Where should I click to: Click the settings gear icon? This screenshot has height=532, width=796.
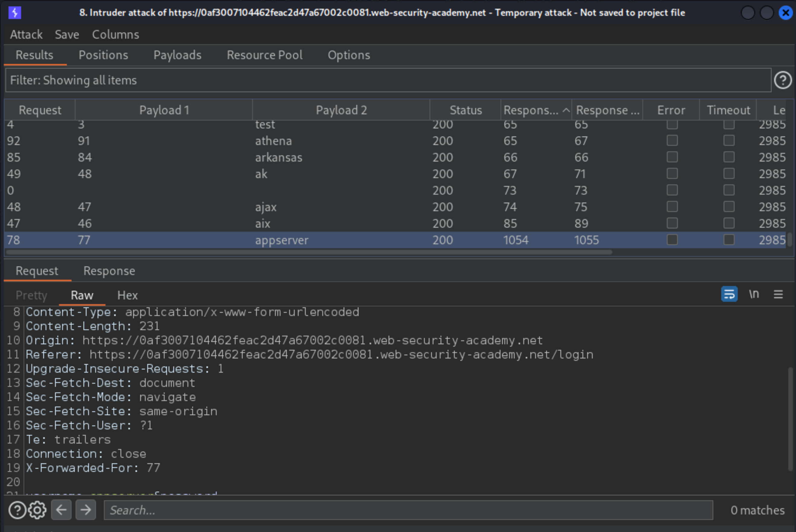click(x=37, y=509)
